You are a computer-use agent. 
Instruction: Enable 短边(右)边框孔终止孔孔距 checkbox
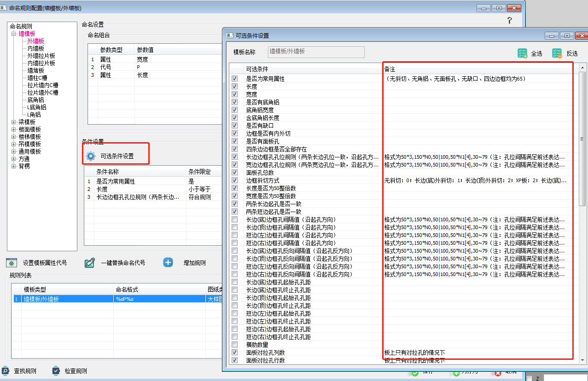pos(235,337)
